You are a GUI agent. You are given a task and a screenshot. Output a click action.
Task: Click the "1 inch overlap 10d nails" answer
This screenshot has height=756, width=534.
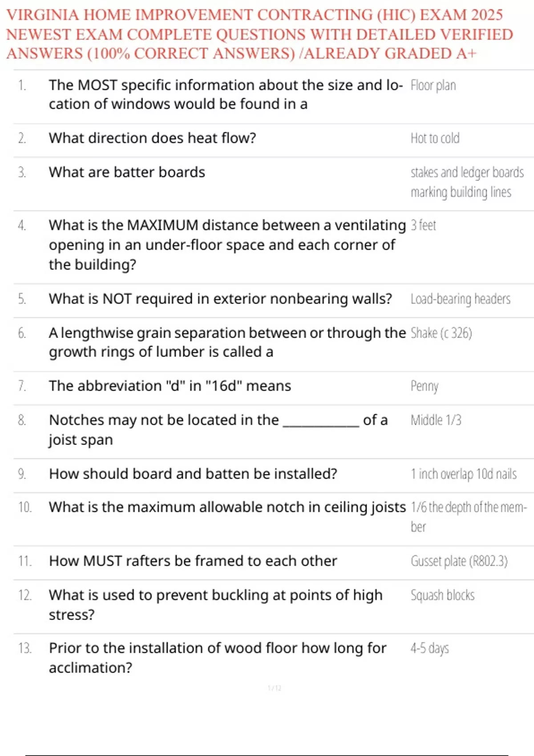[463, 474]
